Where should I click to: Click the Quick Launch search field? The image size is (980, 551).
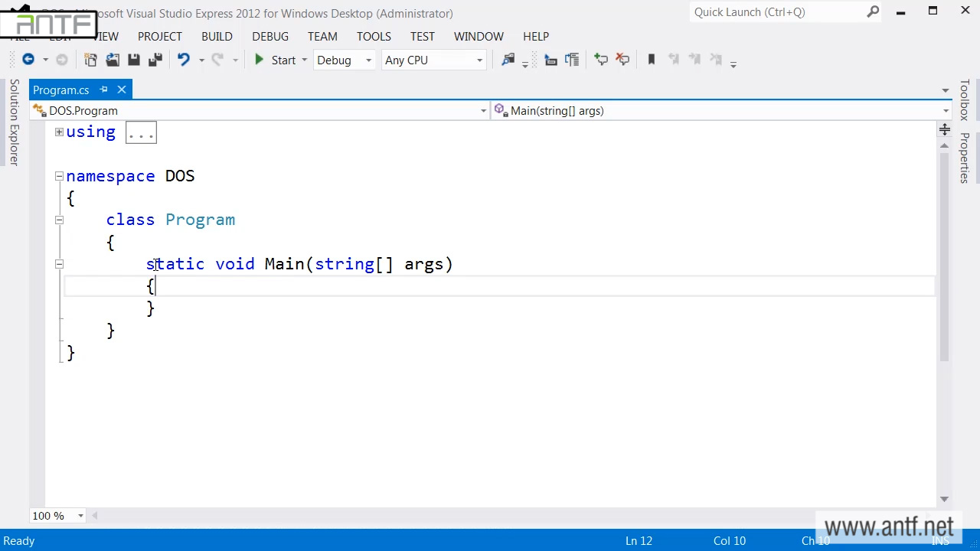click(x=777, y=12)
